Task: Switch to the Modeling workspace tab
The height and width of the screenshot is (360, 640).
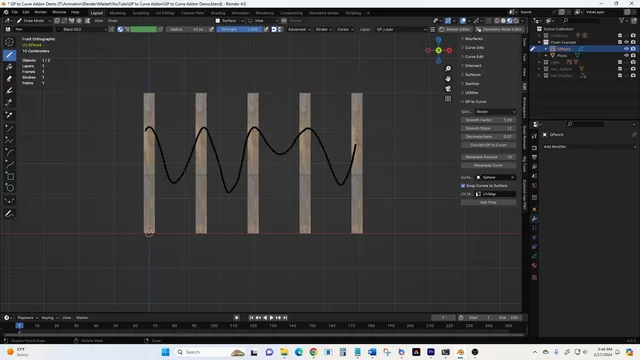Action: [x=118, y=13]
